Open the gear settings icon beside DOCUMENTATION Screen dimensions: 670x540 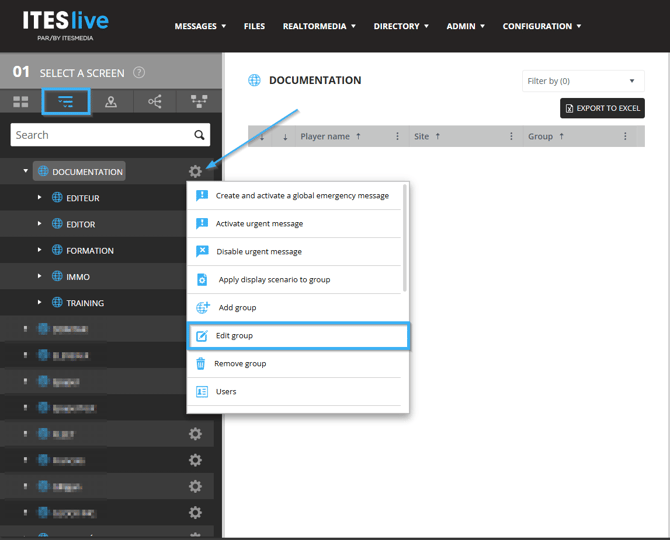point(195,172)
